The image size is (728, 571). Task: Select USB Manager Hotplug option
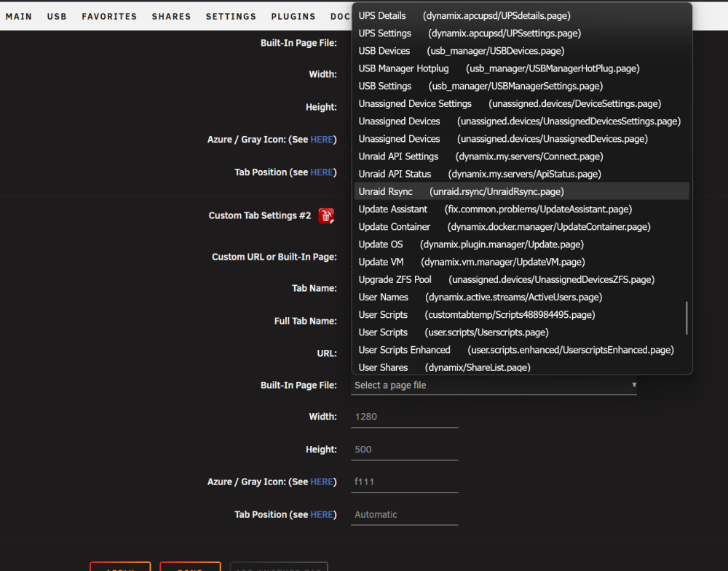[x=521, y=68]
